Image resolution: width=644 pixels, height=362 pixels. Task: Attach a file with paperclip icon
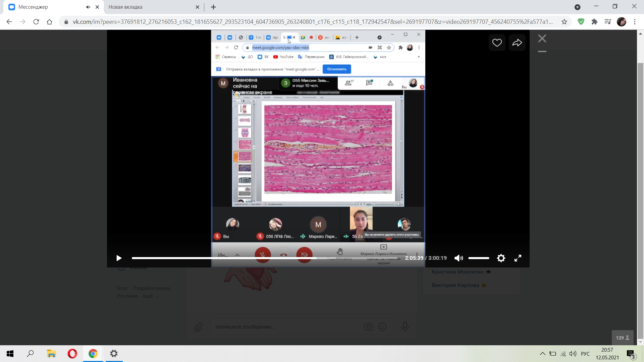[x=198, y=327]
